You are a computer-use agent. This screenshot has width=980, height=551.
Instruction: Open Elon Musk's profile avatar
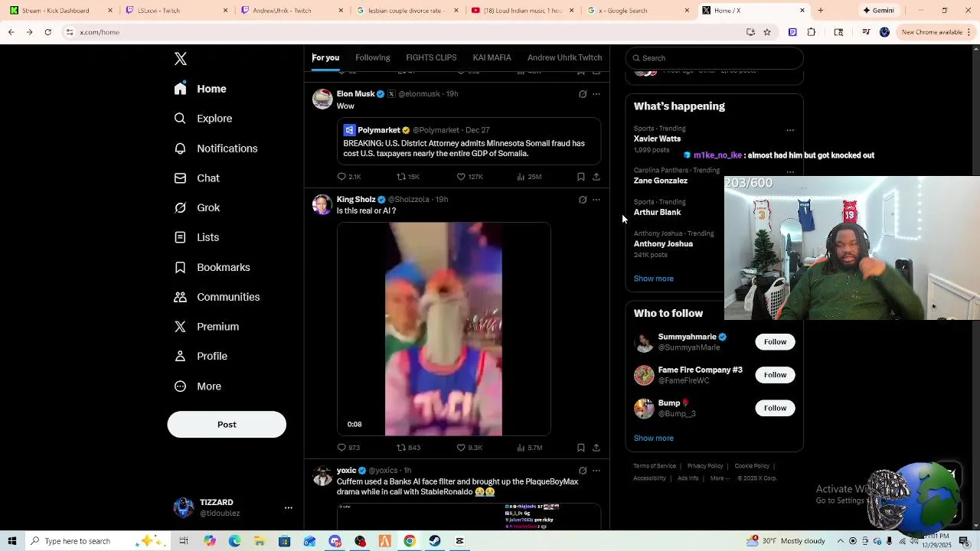pos(322,99)
